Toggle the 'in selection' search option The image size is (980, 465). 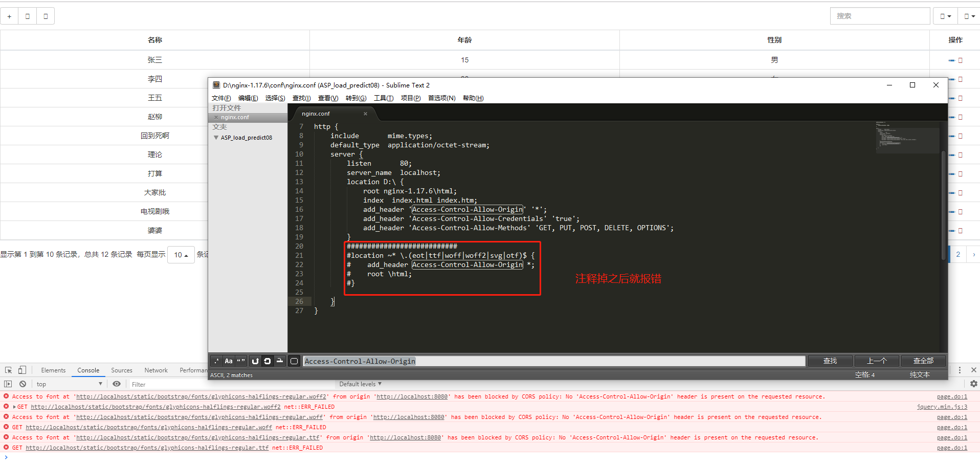268,361
